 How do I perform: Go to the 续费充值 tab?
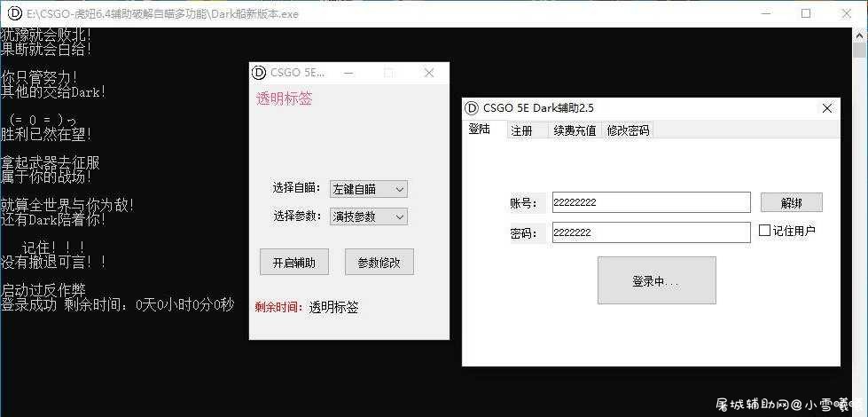[x=575, y=130]
